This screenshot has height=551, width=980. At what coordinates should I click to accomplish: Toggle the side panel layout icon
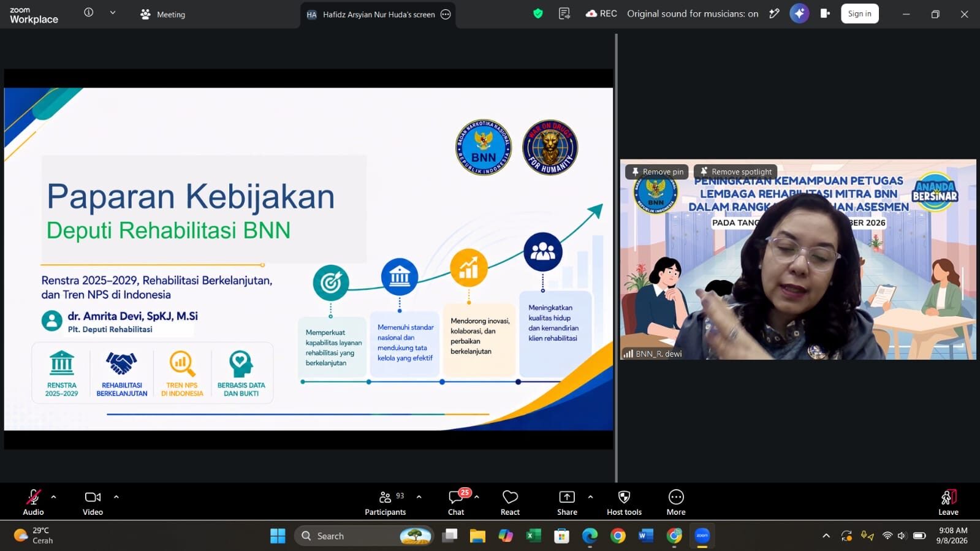click(x=825, y=13)
